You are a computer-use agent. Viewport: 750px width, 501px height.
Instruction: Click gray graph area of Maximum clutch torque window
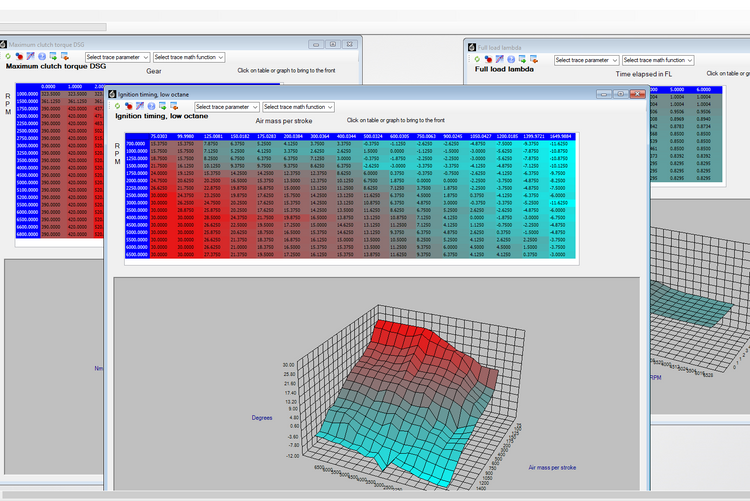pos(53,366)
